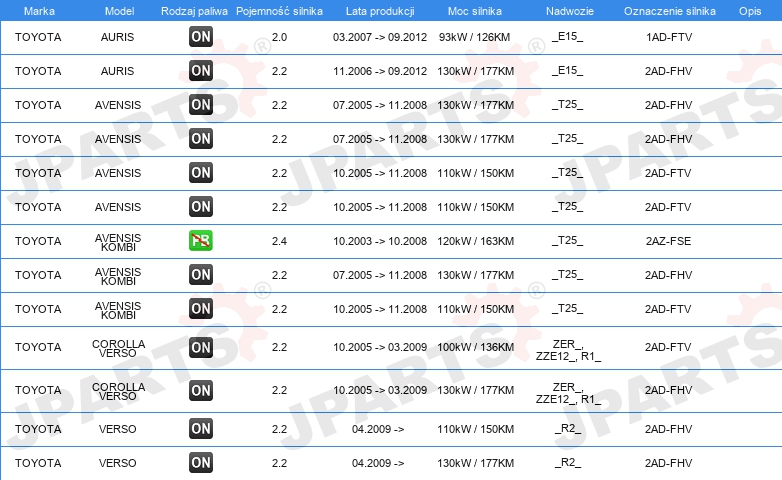Click "10.2005 -> 03.2009" in the 2AD-FTV COROLLA VERSO row
Screen dimensions: 782x480
coord(380,347)
